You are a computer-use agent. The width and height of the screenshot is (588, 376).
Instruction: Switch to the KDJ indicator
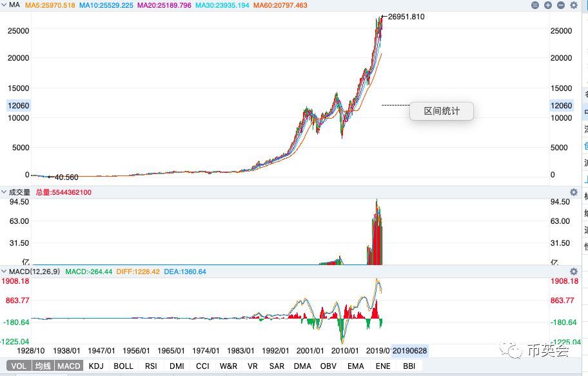96,366
